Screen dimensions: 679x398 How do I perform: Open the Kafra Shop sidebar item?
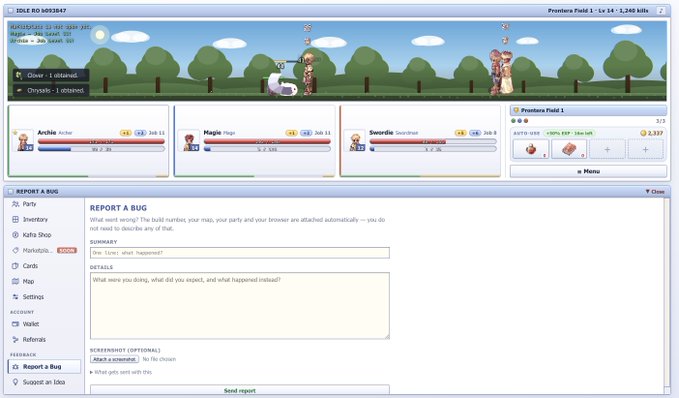point(44,235)
